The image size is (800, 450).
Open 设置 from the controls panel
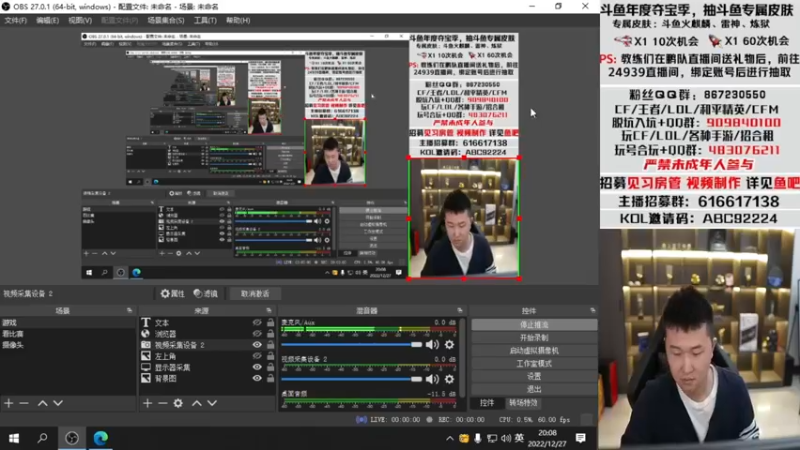click(534, 376)
